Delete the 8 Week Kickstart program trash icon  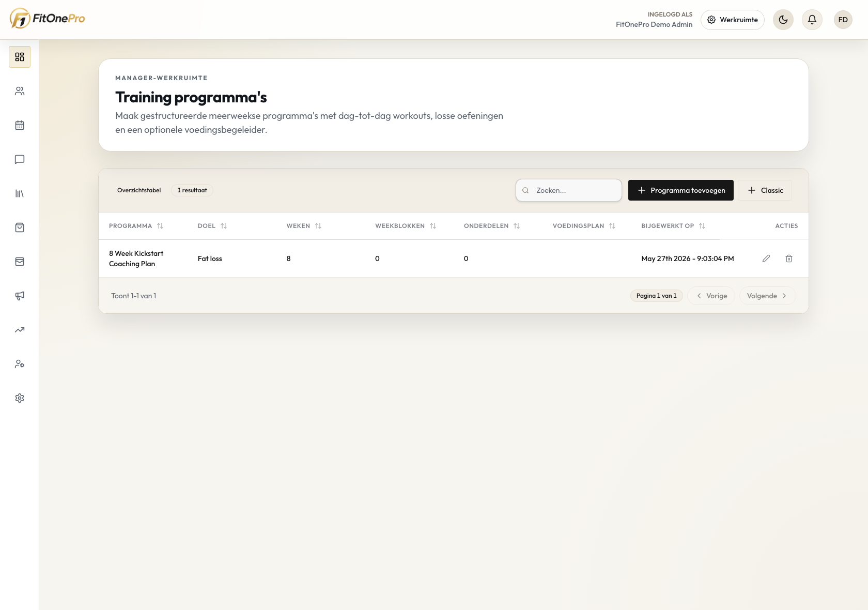tap(789, 258)
